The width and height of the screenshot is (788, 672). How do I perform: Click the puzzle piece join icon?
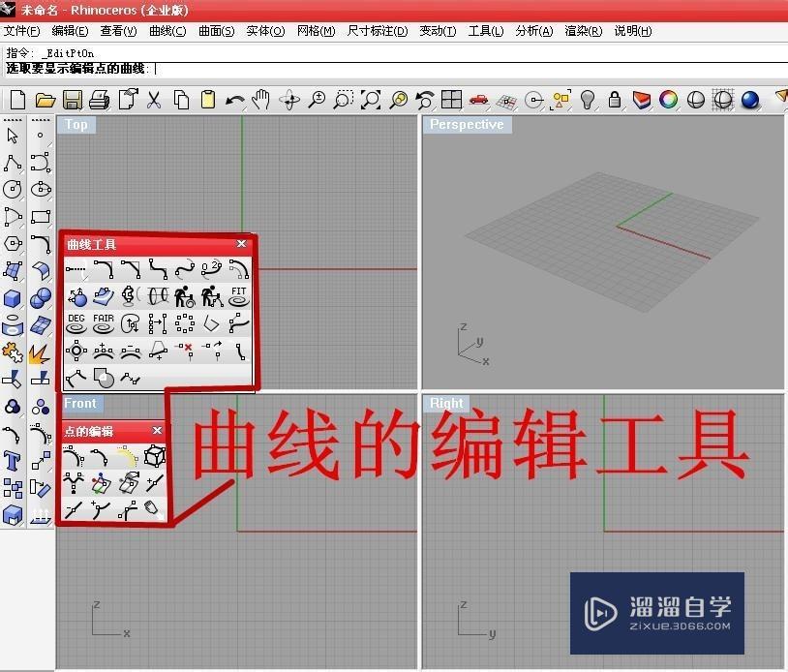(13, 352)
